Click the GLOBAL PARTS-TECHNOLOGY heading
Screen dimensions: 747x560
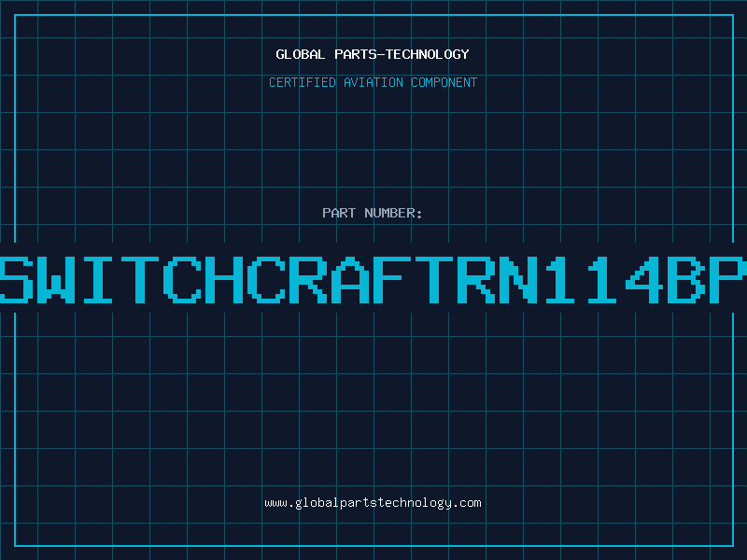(x=373, y=54)
